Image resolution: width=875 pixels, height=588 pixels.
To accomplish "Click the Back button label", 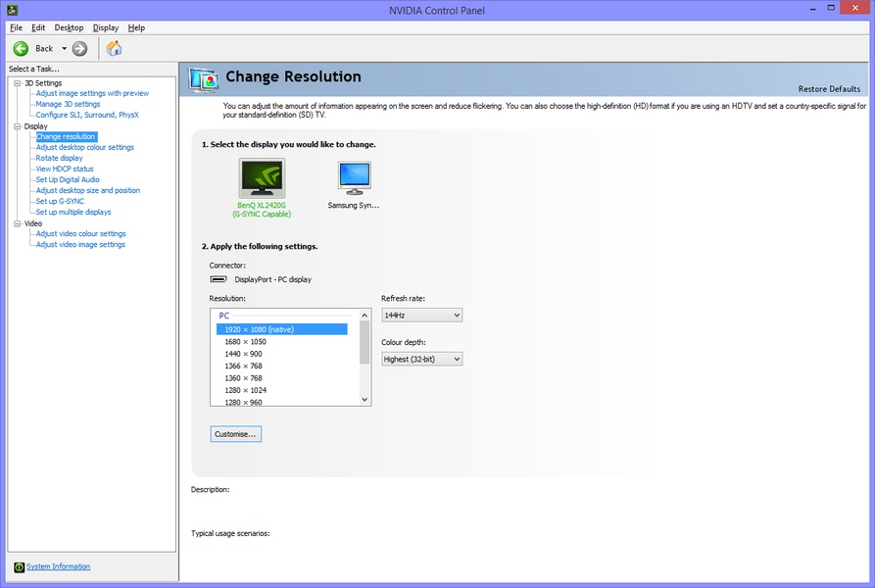I will tap(44, 49).
